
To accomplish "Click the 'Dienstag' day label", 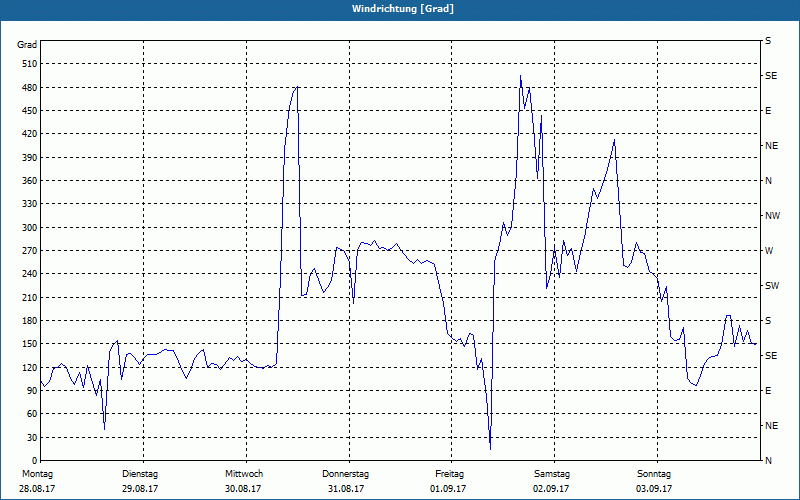I will click(140, 474).
